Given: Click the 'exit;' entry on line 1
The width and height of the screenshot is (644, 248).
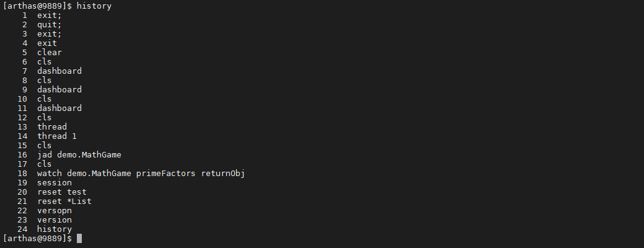Looking at the screenshot, I should tap(50, 15).
